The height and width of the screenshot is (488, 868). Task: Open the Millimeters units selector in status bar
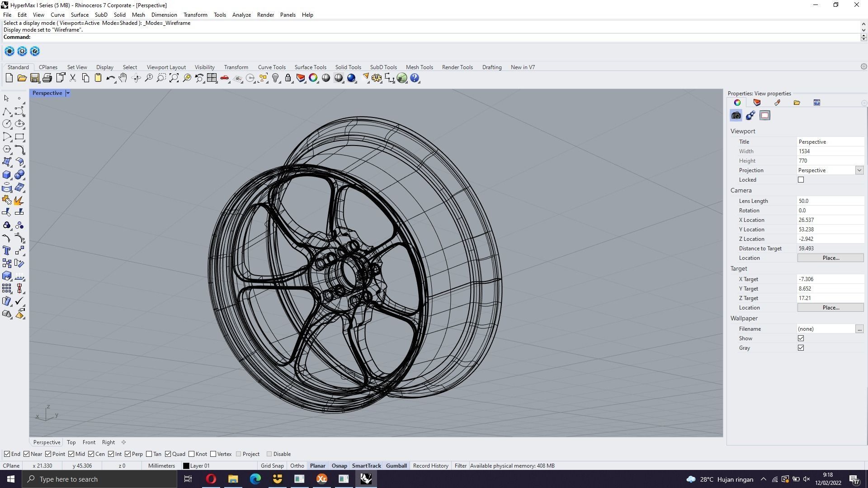tap(161, 466)
